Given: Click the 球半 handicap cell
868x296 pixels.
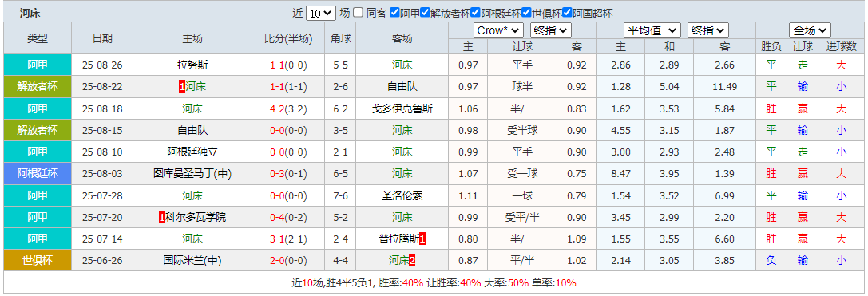Looking at the screenshot, I should (x=522, y=87).
